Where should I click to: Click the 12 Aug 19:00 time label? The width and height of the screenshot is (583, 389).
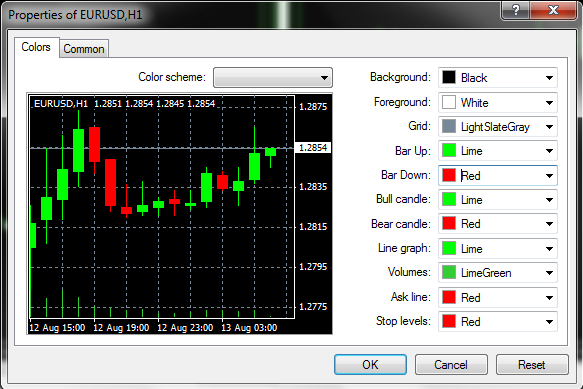tap(121, 328)
